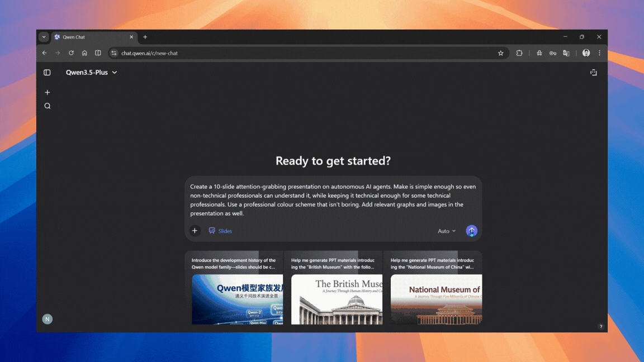Reload the current page

(71, 53)
